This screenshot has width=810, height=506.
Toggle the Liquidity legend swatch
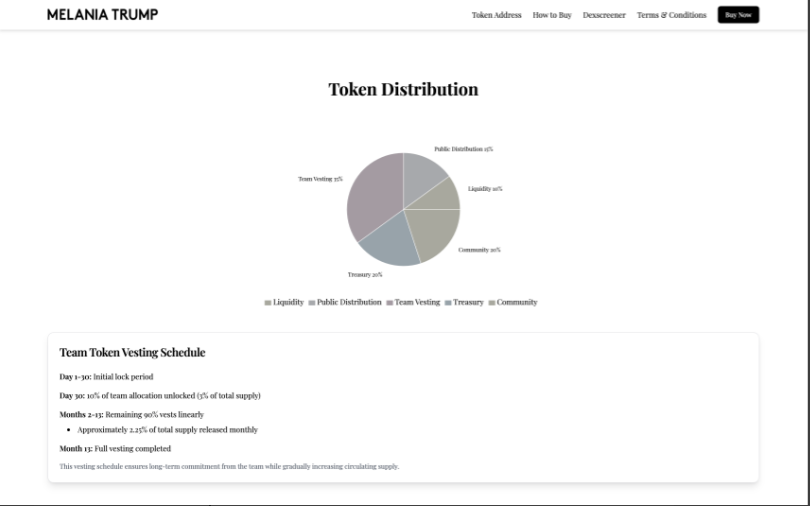pos(268,303)
